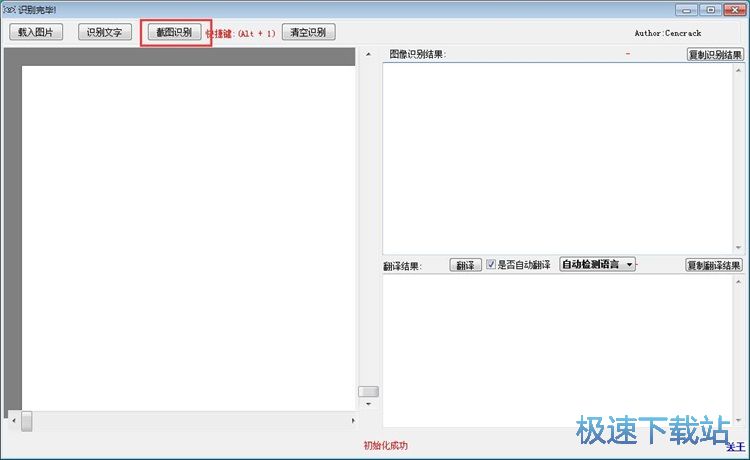Image resolution: width=750 pixels, height=460 pixels.
Task: Click the 翻译结果 label
Action: (x=402, y=266)
